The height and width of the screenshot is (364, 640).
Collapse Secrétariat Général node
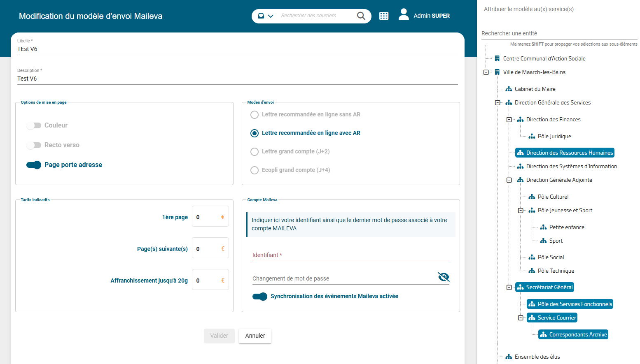509,287
